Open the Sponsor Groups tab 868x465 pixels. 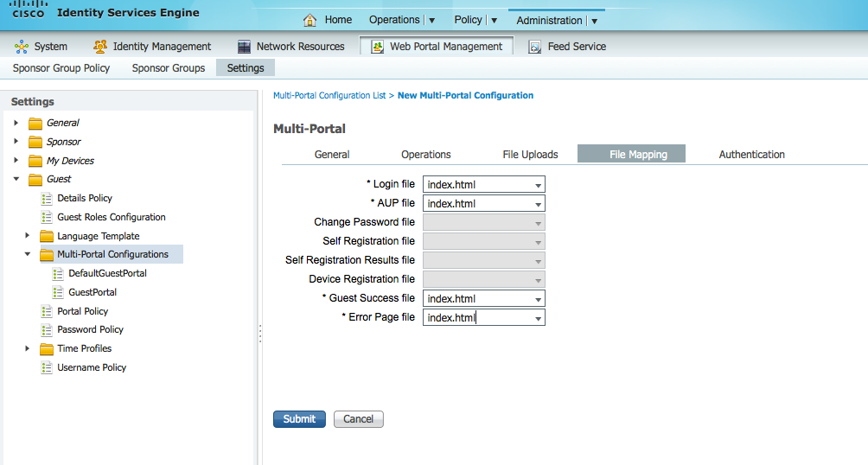pos(169,68)
